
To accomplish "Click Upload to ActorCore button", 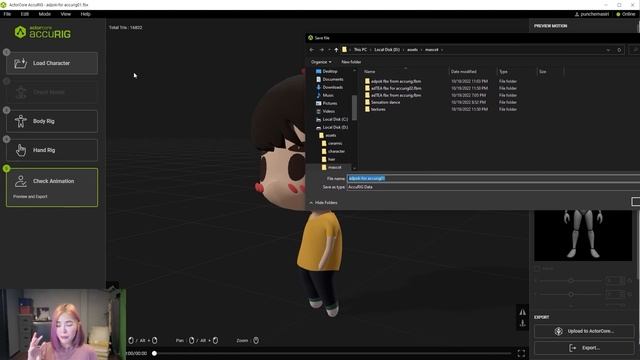I will click(584, 331).
